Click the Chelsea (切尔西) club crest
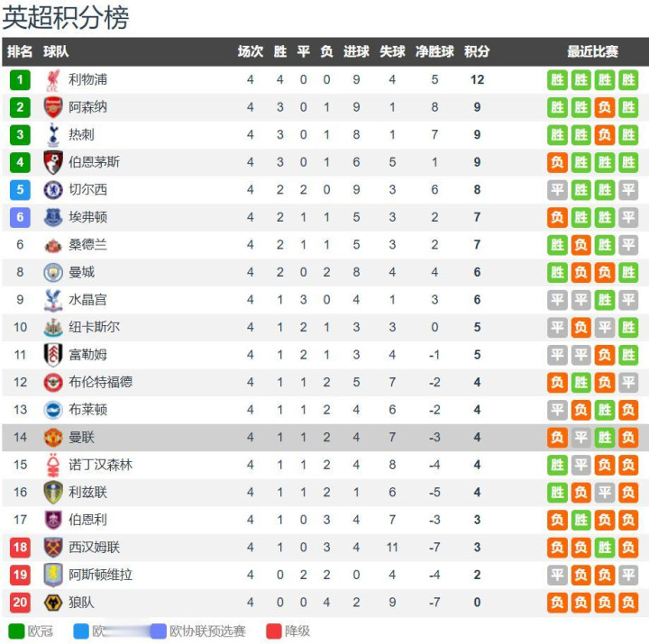 coord(53,190)
